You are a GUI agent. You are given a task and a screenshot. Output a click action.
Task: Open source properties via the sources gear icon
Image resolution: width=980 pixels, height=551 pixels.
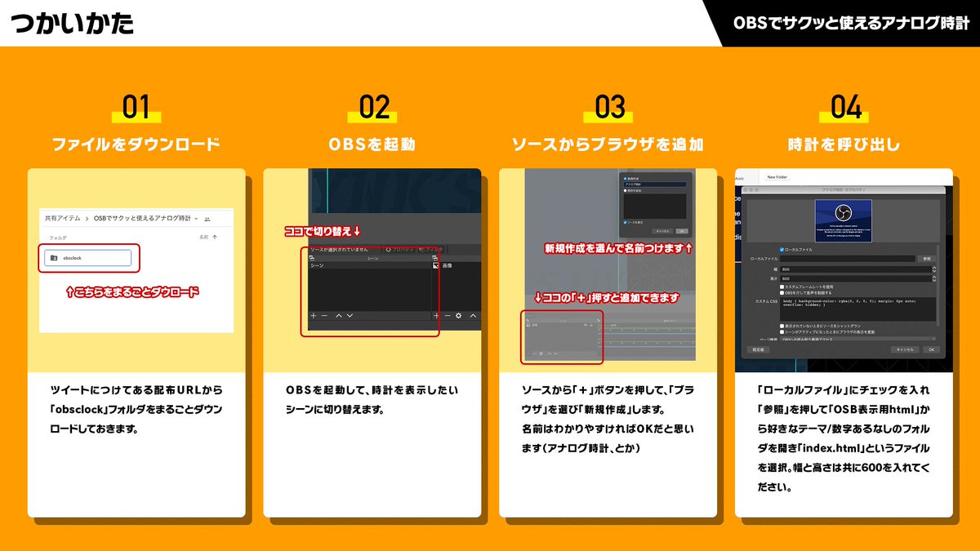pyautogui.click(x=458, y=316)
